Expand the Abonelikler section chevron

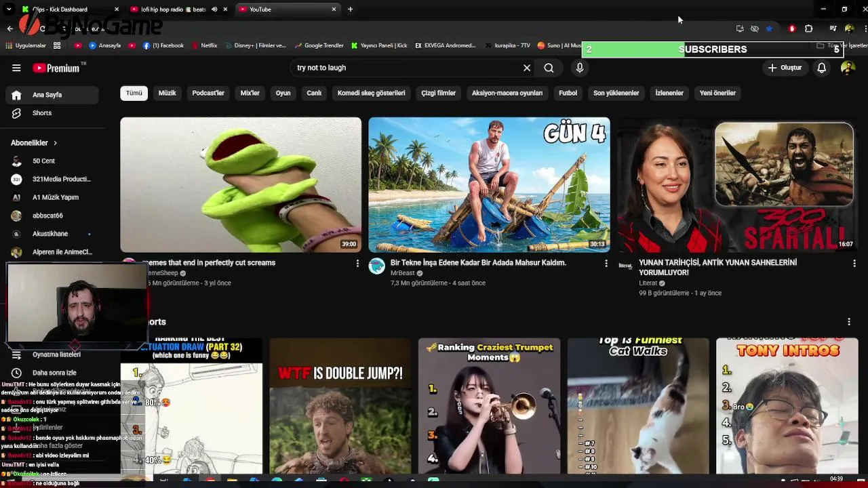point(55,143)
